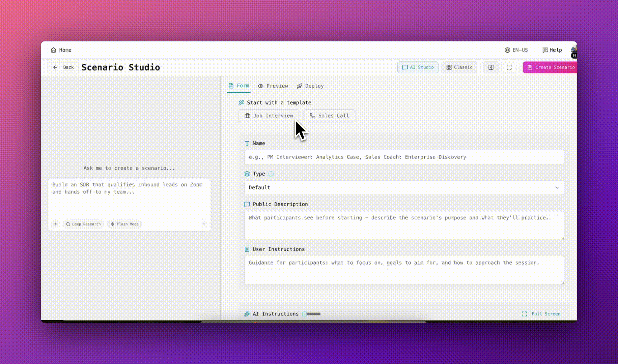Click the Name field text icon
This screenshot has height=364, width=618.
coord(247,144)
